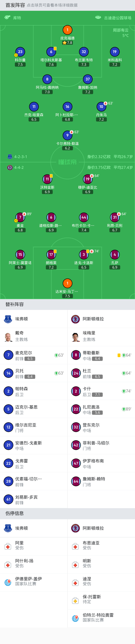
Task: Click the Goodison Park stadium icon
Action: (98, 17)
